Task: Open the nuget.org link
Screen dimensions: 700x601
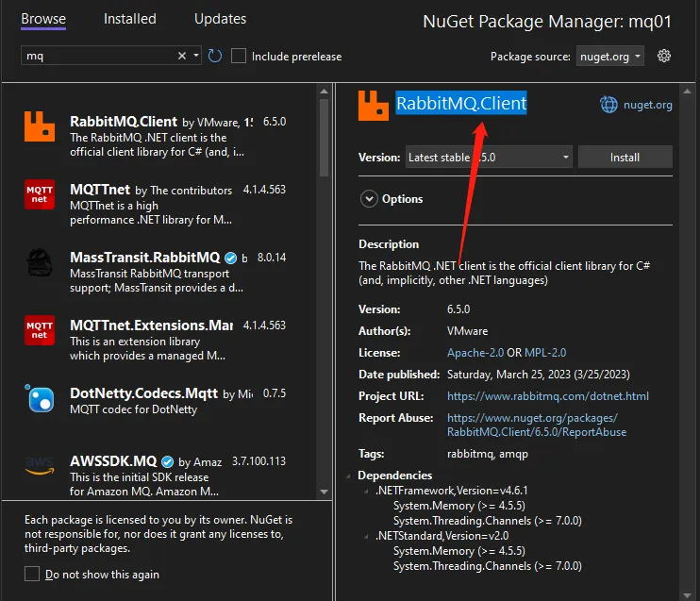Action: pyautogui.click(x=648, y=105)
